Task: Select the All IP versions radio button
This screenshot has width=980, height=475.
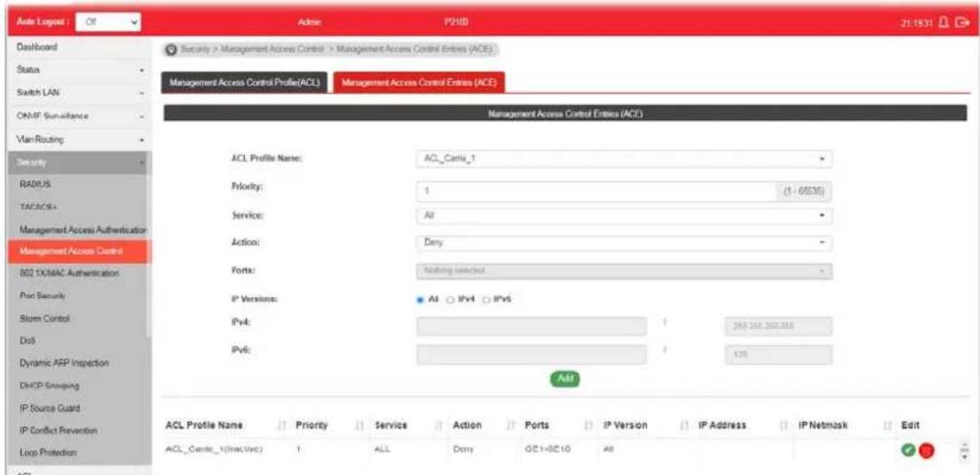Action: coord(421,300)
